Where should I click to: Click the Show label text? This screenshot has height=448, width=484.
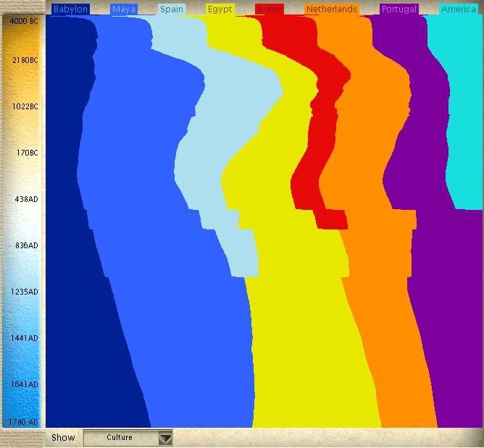pyautogui.click(x=63, y=438)
